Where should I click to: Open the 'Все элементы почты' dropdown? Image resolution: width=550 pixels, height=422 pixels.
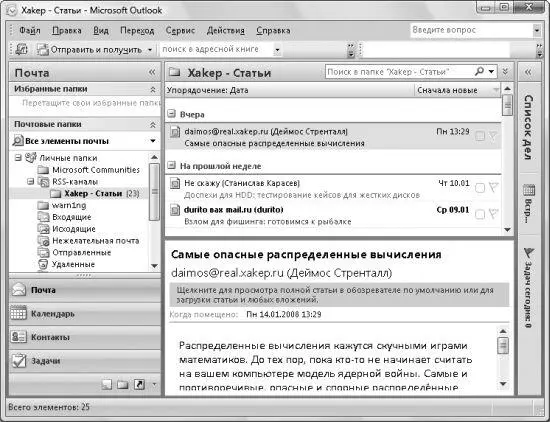[x=153, y=141]
